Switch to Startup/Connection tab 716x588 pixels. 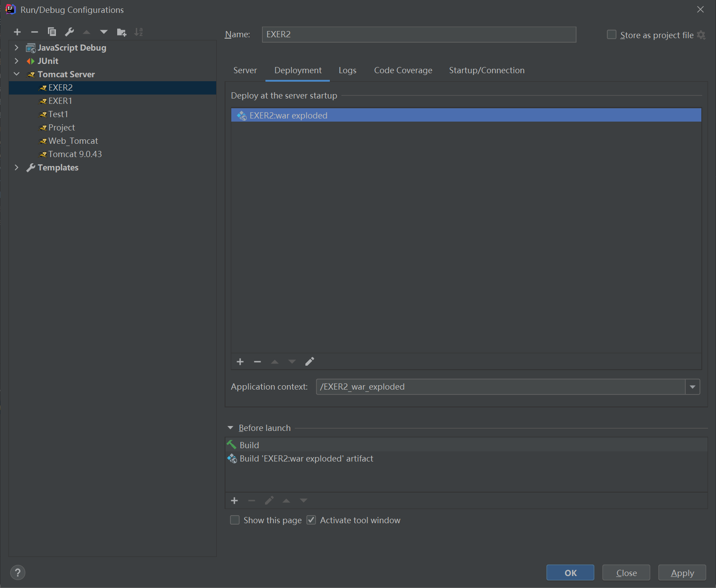pos(487,71)
